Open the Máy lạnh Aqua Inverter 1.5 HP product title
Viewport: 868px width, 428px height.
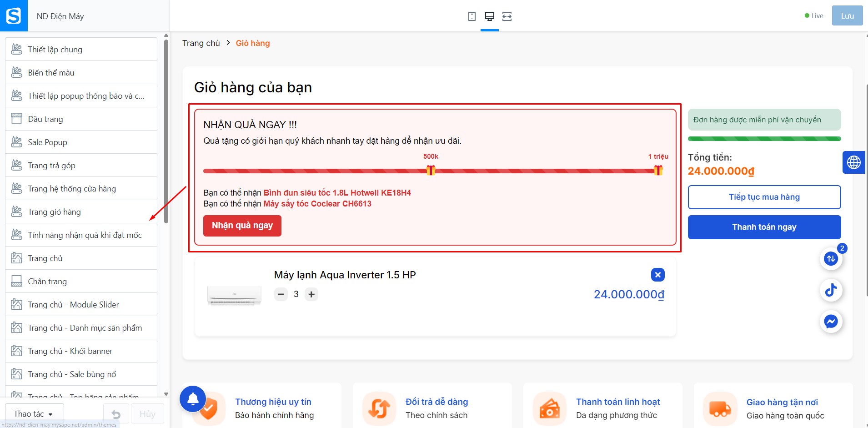[345, 275]
